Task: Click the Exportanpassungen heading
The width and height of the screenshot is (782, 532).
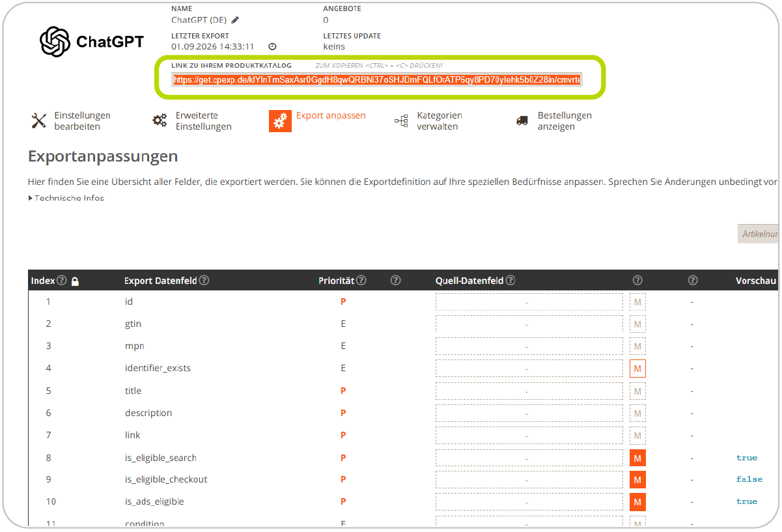Action: [x=103, y=156]
